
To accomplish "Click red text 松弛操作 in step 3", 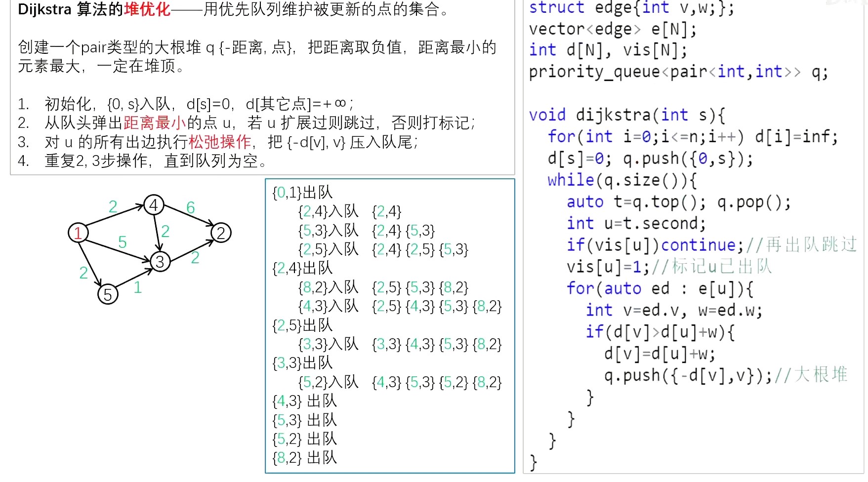I will (220, 142).
